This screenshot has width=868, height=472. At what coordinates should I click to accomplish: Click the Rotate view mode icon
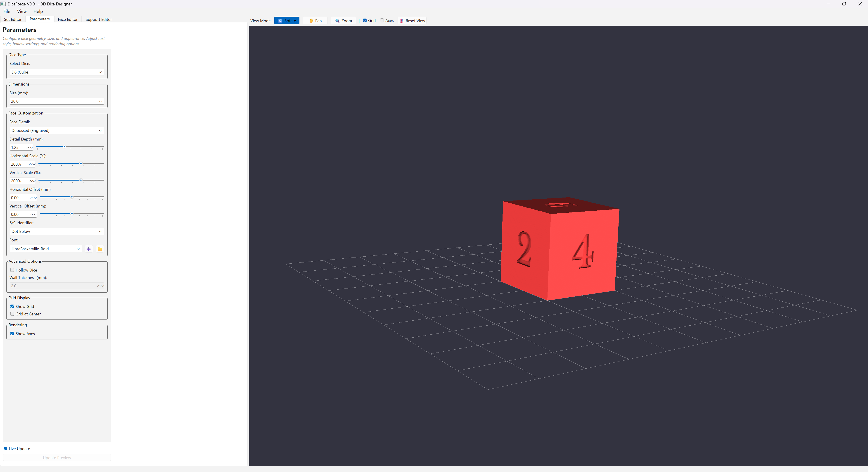click(x=280, y=21)
